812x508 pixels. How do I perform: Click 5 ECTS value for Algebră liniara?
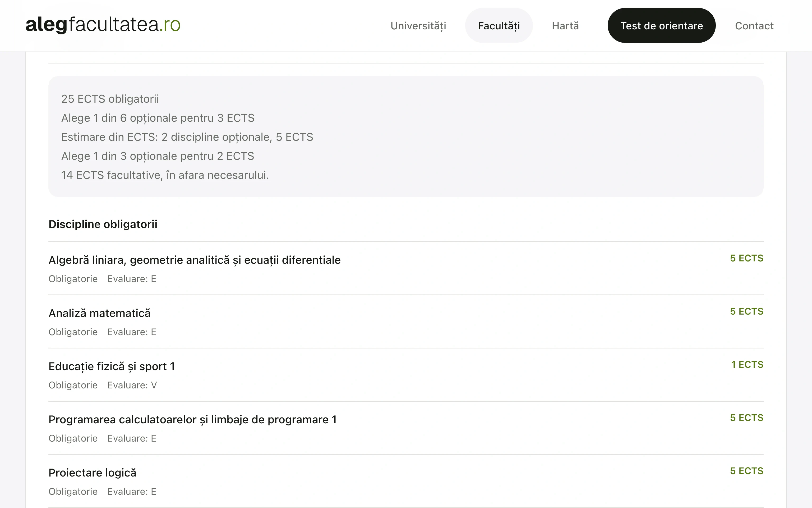(746, 258)
